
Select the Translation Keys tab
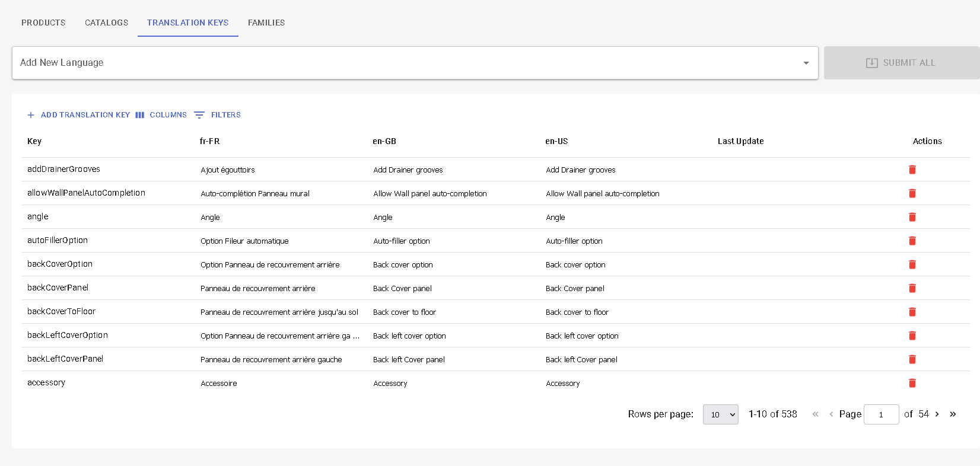point(188,23)
